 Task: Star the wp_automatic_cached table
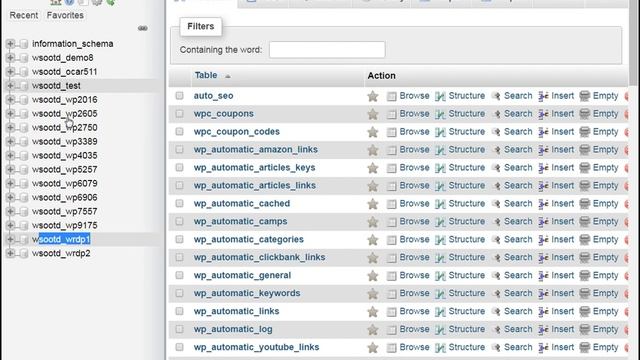tap(372, 204)
